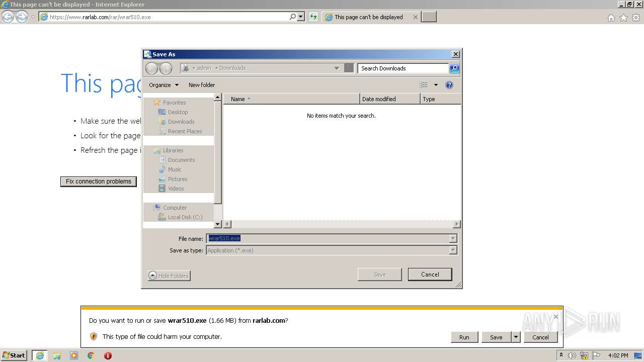644x362 pixels.
Task: Click the network icon in system tray
Action: click(x=584, y=355)
